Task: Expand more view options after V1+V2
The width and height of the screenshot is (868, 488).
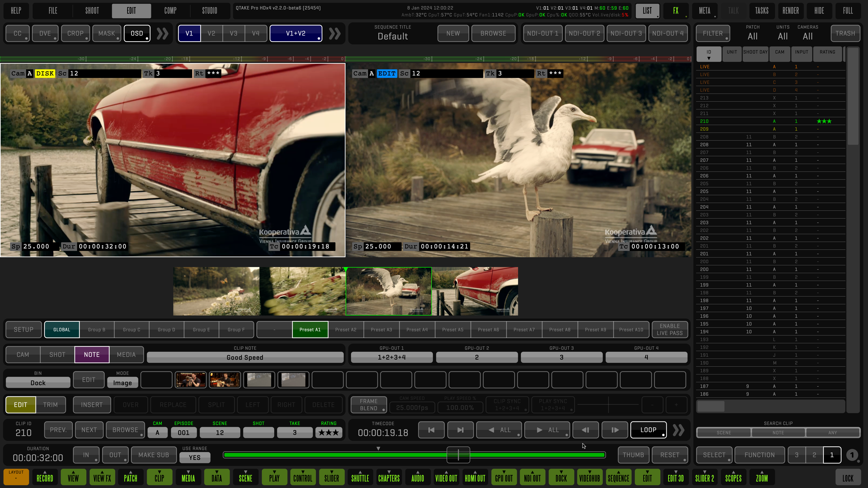Action: click(x=335, y=33)
